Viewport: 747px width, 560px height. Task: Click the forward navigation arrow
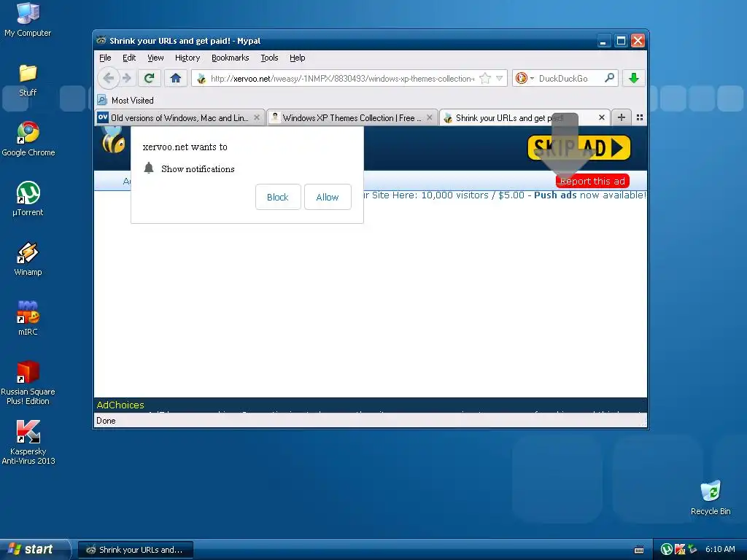point(126,78)
